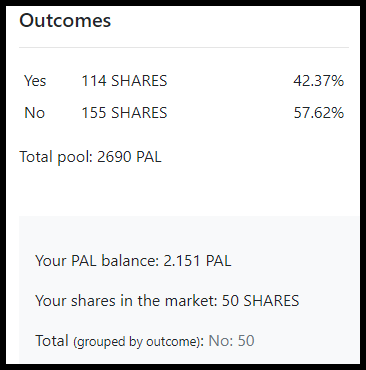The image size is (366, 370).
Task: Click the (grouped by outcome) text
Action: coord(139,342)
